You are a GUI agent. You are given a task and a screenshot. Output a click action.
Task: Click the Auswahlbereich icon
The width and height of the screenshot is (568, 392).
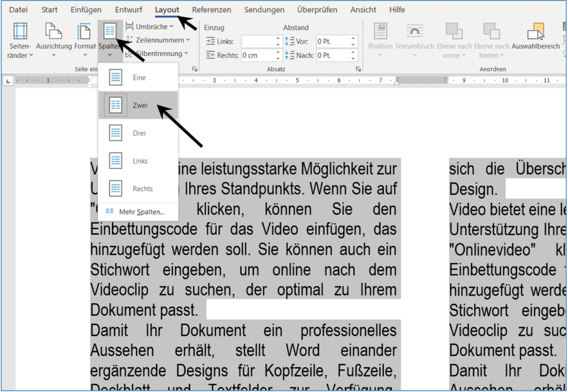tap(535, 34)
